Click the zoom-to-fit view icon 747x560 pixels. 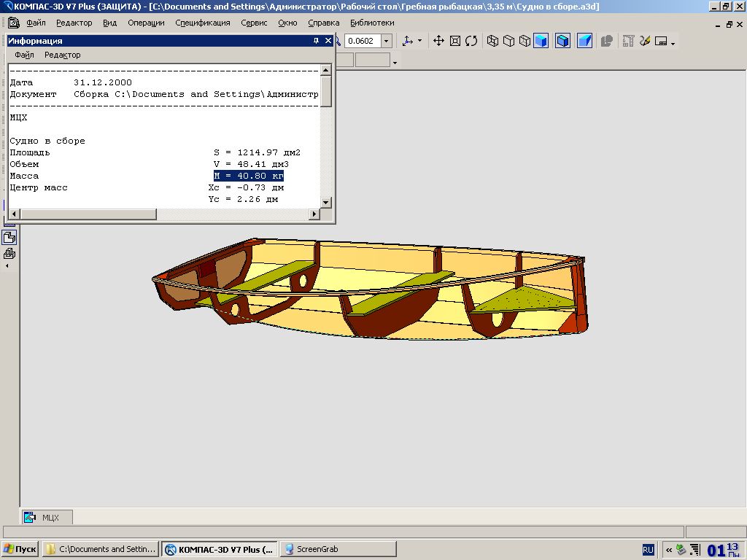[x=455, y=41]
